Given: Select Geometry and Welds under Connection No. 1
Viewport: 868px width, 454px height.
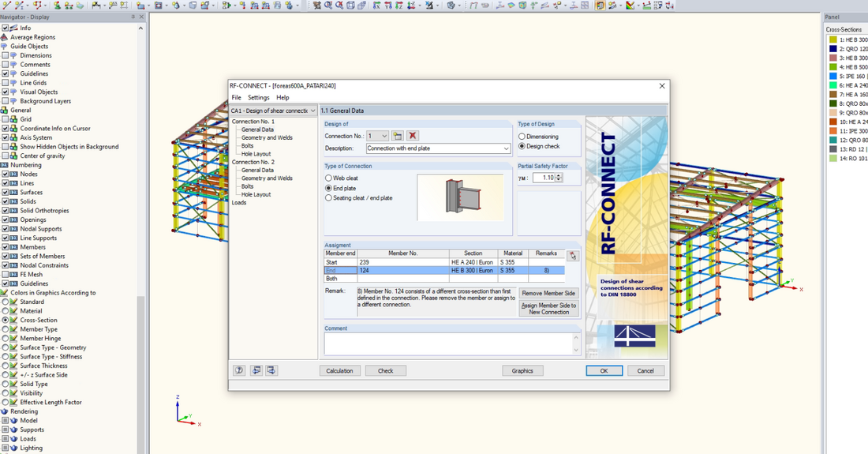Looking at the screenshot, I should pyautogui.click(x=267, y=137).
